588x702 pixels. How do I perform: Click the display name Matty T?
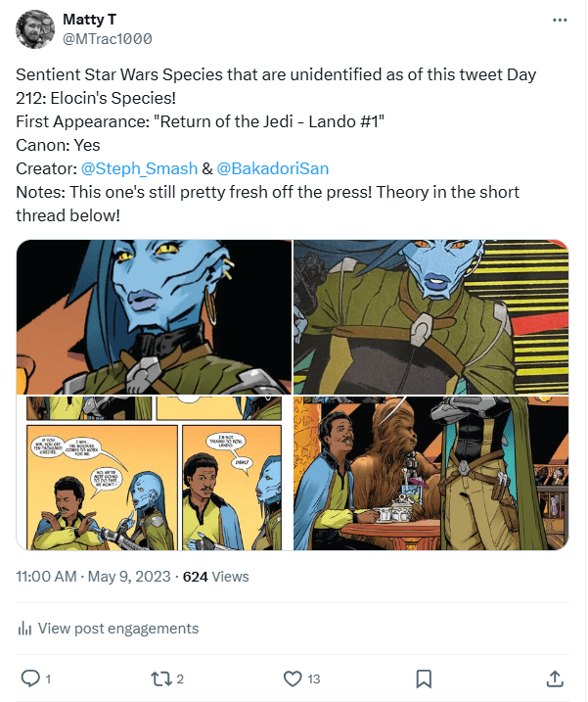tap(89, 20)
